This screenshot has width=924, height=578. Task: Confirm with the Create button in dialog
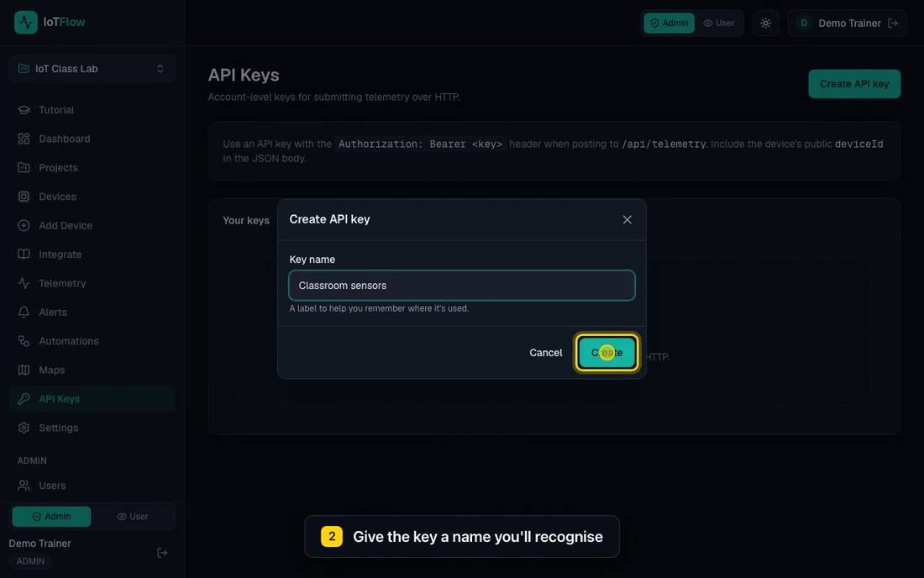606,352
